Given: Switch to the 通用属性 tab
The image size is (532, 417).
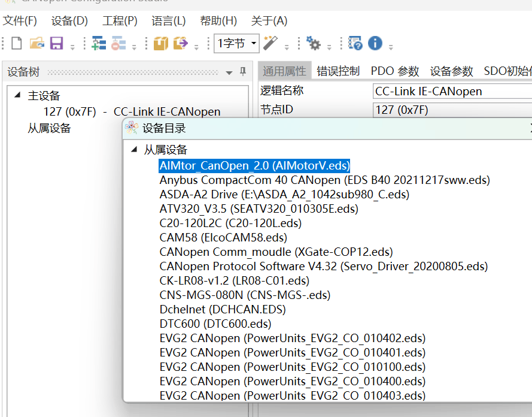Looking at the screenshot, I should pyautogui.click(x=284, y=71).
